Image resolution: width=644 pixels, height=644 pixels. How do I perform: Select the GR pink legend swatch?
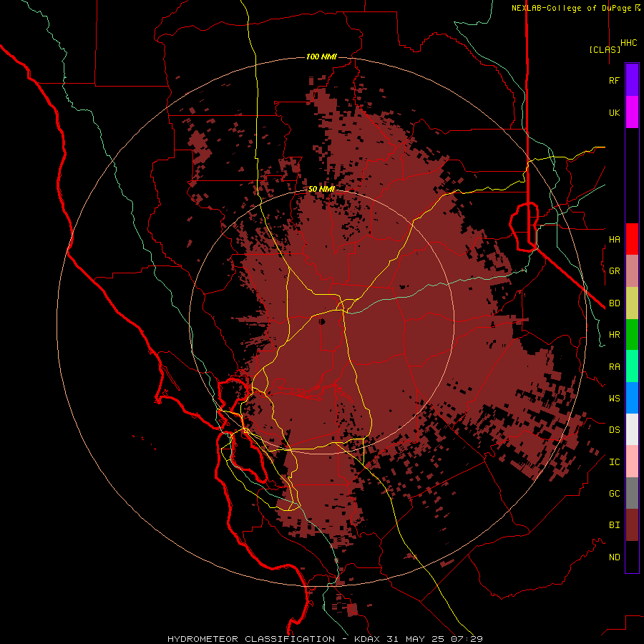tap(632, 271)
